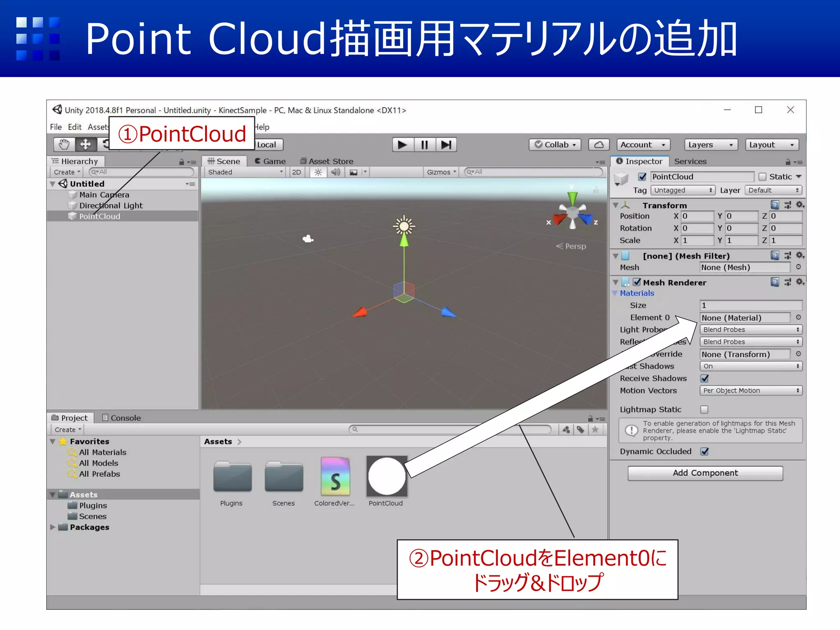Enable the Static checkbox
The height and width of the screenshot is (630, 840).
(x=762, y=177)
